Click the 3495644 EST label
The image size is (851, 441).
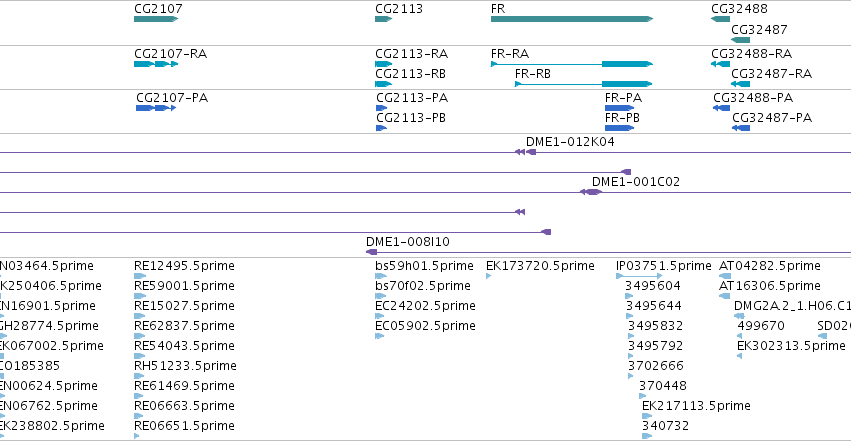[654, 306]
